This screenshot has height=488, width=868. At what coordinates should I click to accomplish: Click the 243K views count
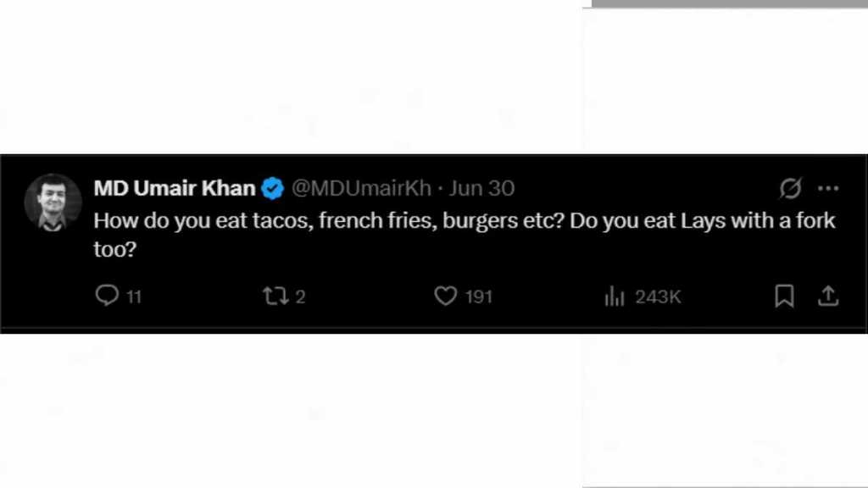point(658,297)
